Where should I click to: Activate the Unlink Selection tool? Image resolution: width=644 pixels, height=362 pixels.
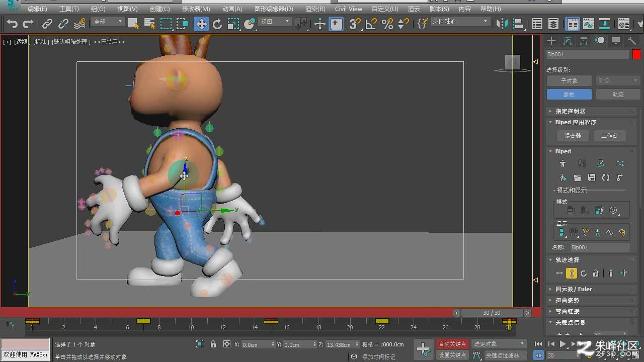[63, 24]
